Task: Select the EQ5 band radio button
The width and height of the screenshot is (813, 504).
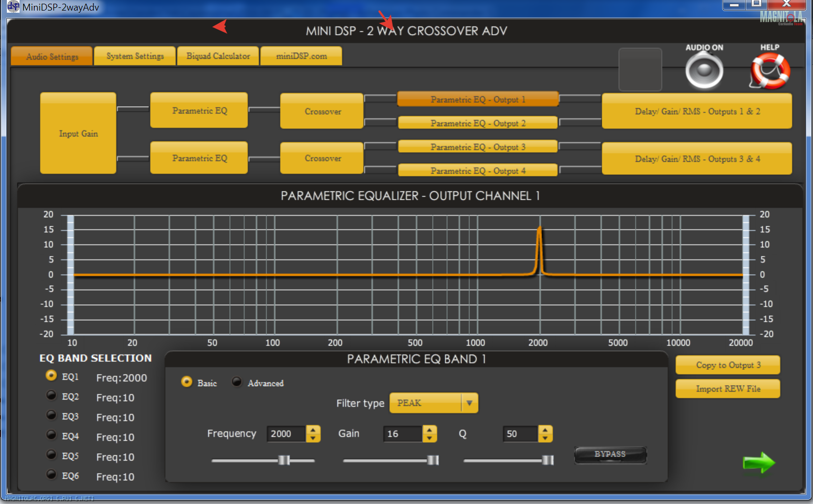Action: (x=51, y=455)
